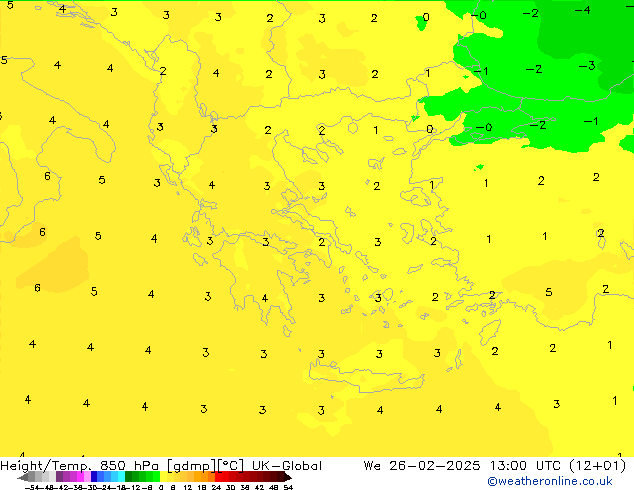This screenshot has width=634, height=490.
Task: Click the "[°C]" unit label
Action: pos(231,466)
